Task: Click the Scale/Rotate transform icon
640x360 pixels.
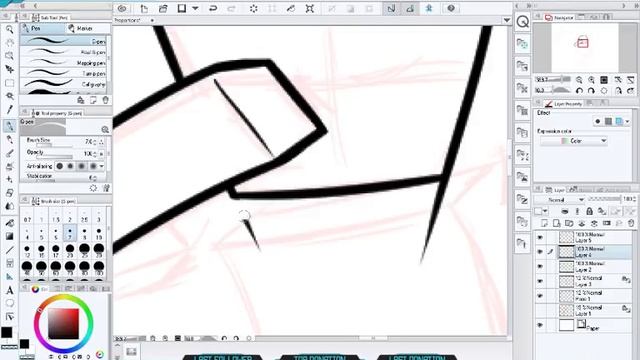Action: [x=310, y=8]
